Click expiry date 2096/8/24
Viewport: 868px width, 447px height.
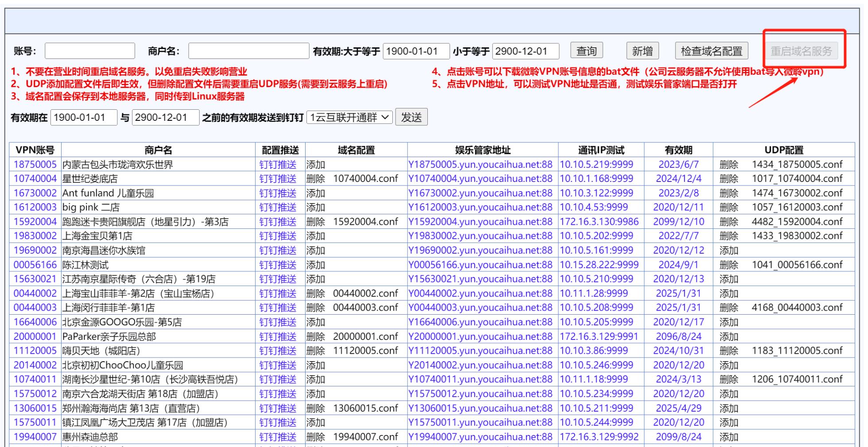coord(678,336)
